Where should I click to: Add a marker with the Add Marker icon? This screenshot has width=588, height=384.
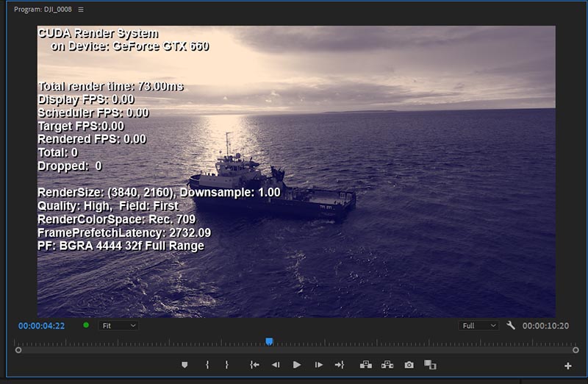(x=184, y=365)
